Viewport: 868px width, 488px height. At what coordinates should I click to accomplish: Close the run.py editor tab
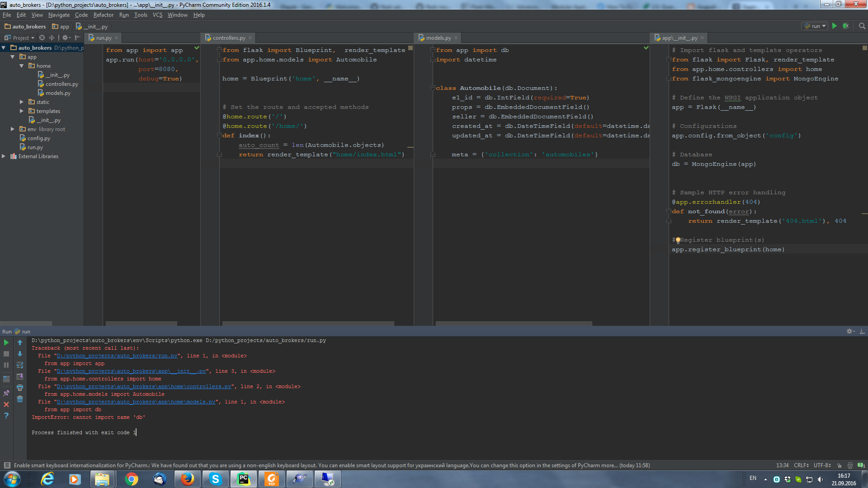(x=116, y=38)
